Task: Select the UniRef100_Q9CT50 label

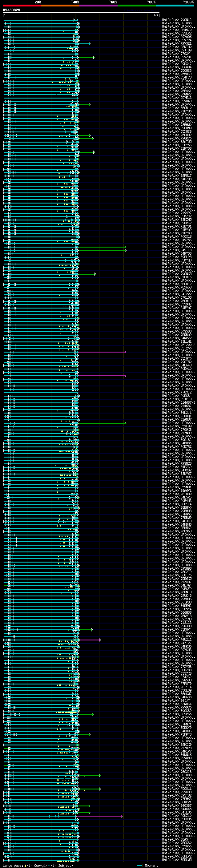Action: [176, 362]
